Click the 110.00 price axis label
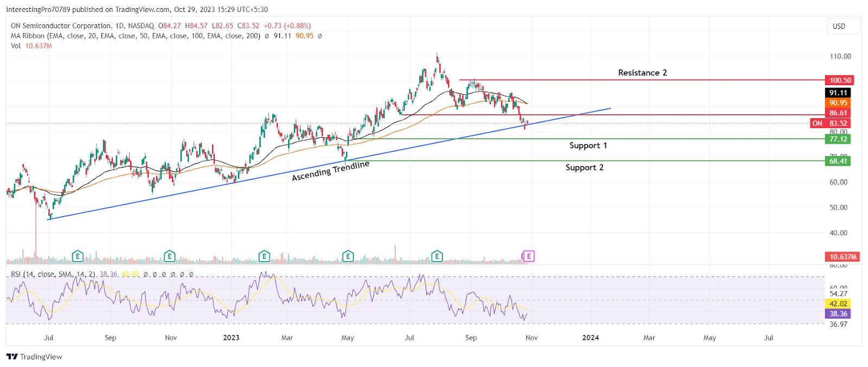This screenshot has width=868, height=367. click(x=840, y=56)
